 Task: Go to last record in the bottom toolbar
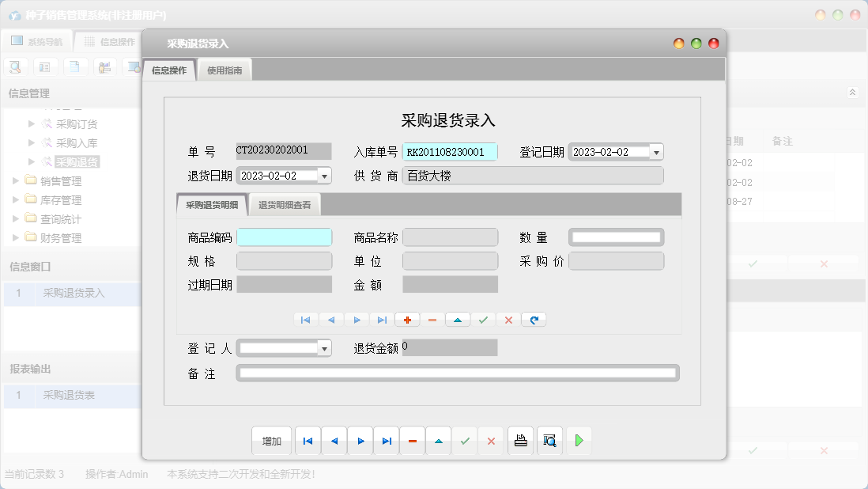click(x=386, y=441)
